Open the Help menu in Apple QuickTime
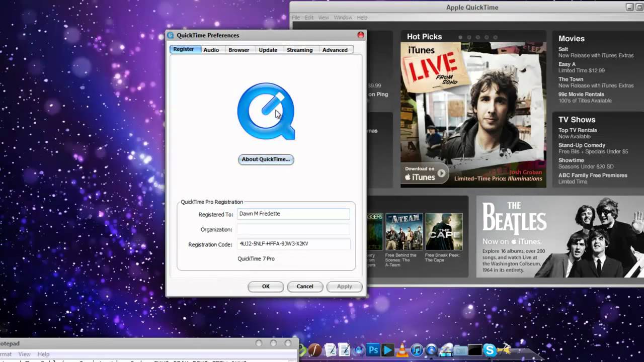This screenshot has height=362, width=644. click(x=362, y=18)
